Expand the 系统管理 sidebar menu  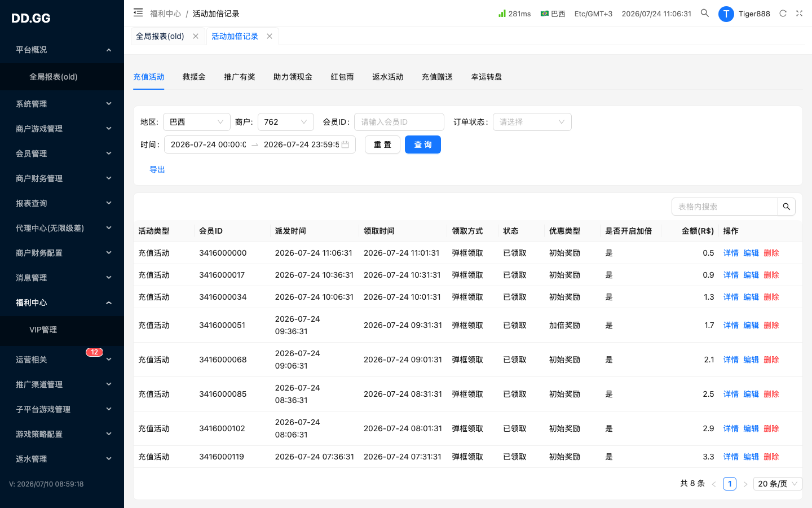click(62, 104)
